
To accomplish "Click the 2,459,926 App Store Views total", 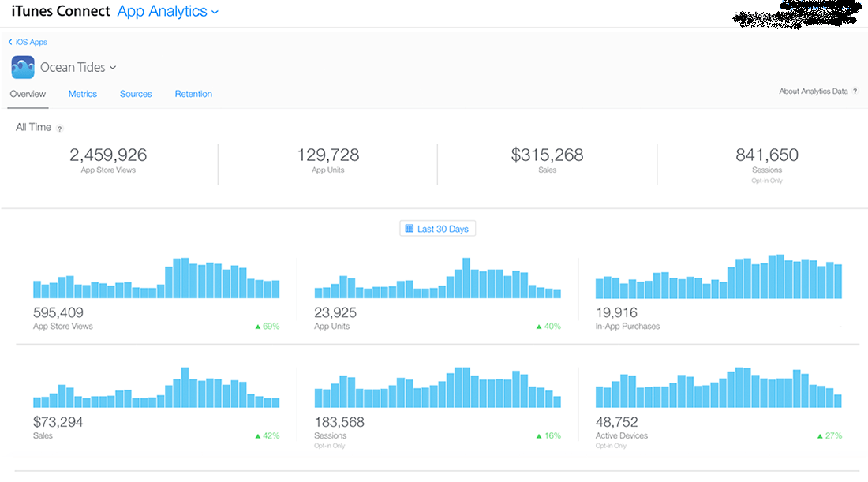I will pyautogui.click(x=108, y=155).
